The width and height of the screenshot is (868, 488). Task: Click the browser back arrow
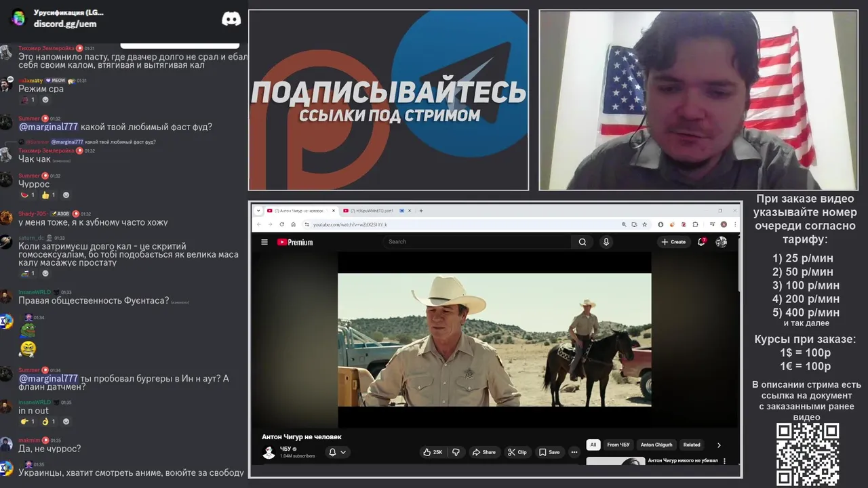click(x=258, y=224)
